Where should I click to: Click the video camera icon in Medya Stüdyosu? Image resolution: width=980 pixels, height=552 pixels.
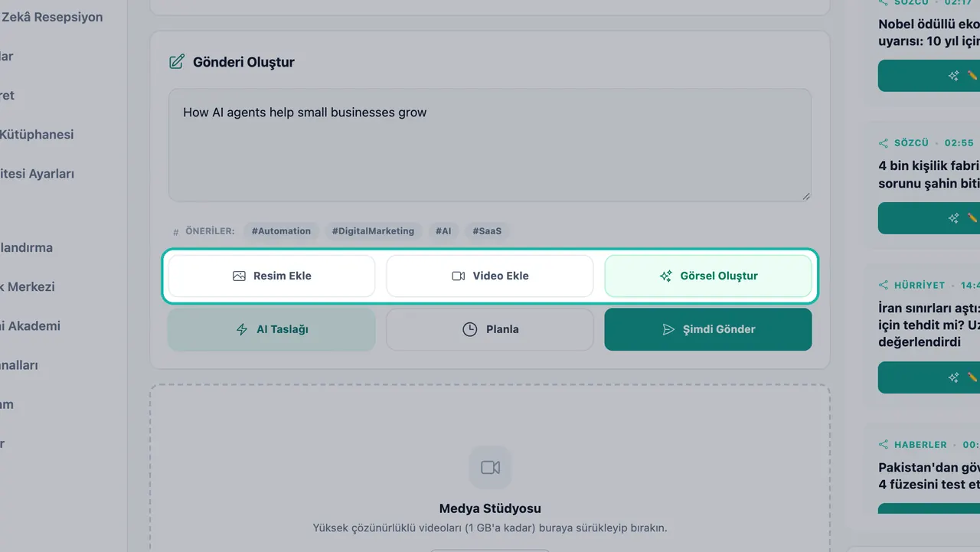pyautogui.click(x=490, y=467)
